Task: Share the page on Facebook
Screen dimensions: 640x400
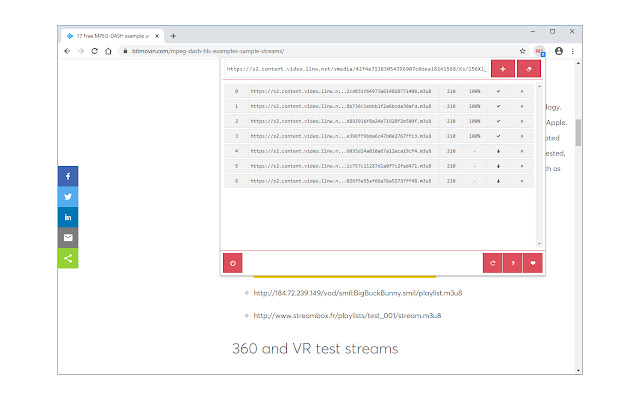Action: click(68, 175)
